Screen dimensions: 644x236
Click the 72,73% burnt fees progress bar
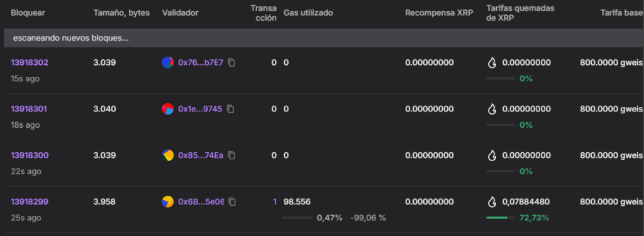(x=500, y=218)
